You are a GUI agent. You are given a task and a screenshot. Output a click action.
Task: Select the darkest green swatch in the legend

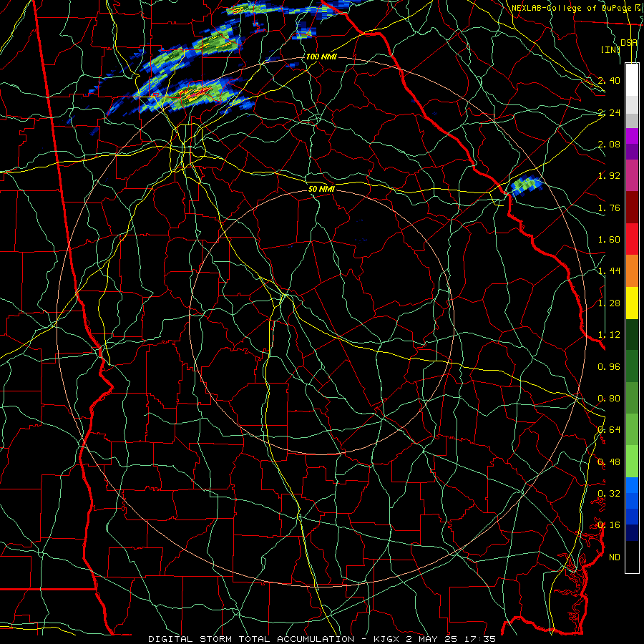coord(632,335)
